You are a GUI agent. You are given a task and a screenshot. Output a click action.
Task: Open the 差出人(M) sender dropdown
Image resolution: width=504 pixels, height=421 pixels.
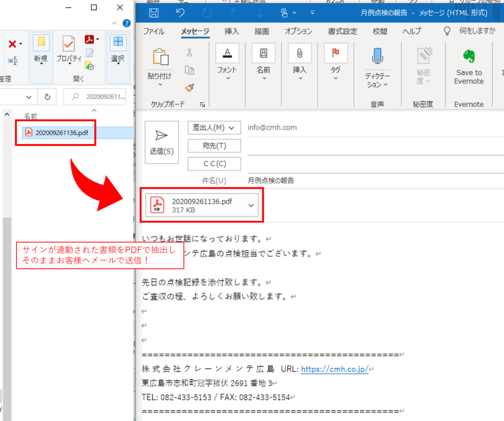click(214, 127)
